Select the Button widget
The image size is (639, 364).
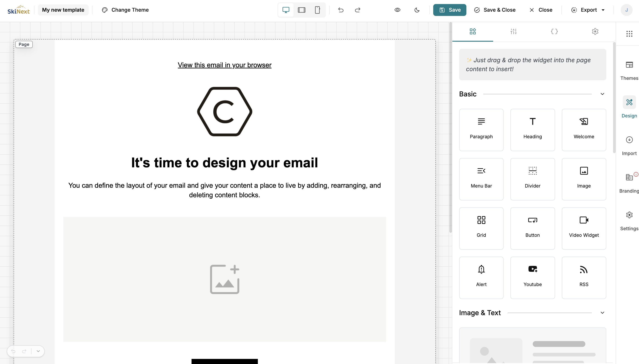coord(532,228)
